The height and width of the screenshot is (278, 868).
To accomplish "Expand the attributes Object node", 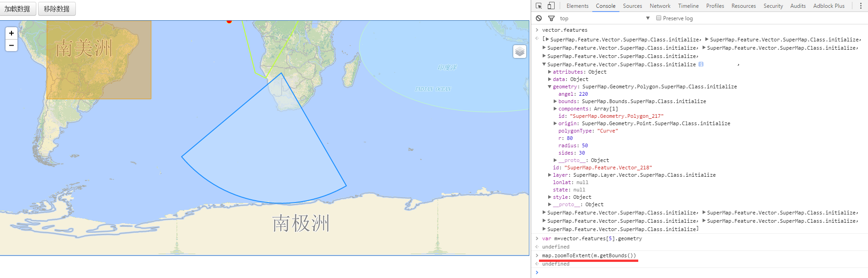I will (x=550, y=72).
